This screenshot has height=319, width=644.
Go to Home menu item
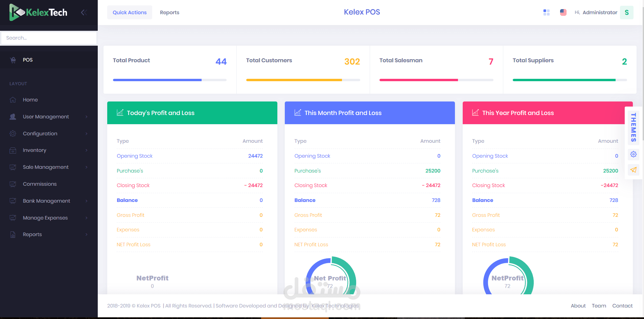pyautogui.click(x=49, y=100)
